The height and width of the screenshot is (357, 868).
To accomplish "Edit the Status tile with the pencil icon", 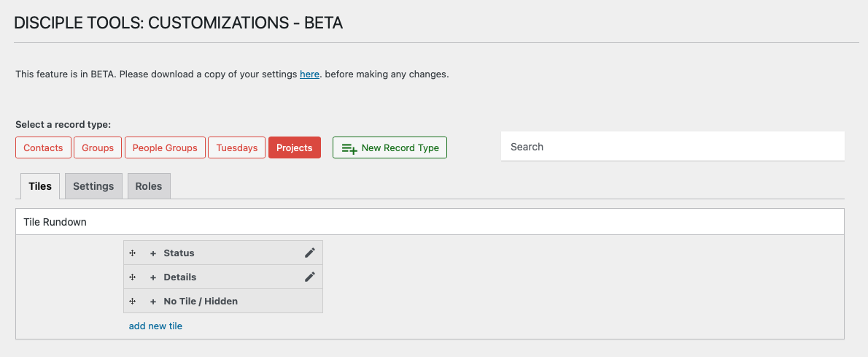I will point(310,253).
